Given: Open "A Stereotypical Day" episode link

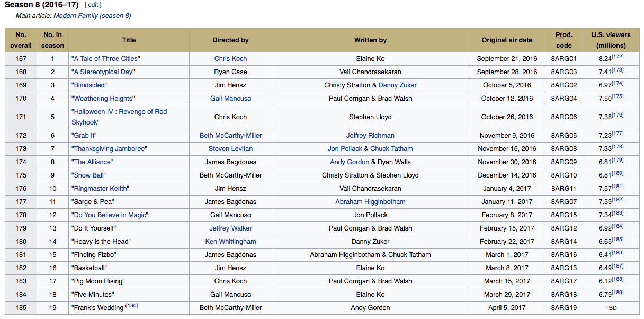Looking at the screenshot, I should (x=103, y=72).
